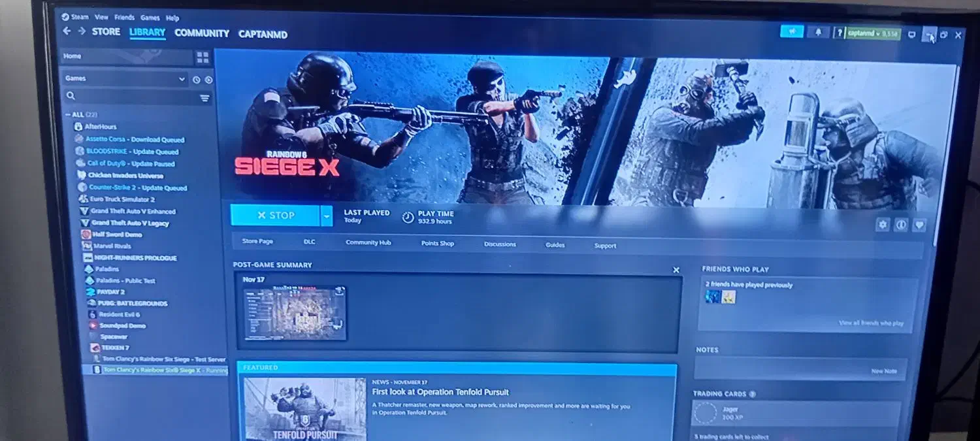Open dropdown arrow beside Stop button
Image resolution: width=980 pixels, height=441 pixels.
click(x=326, y=216)
